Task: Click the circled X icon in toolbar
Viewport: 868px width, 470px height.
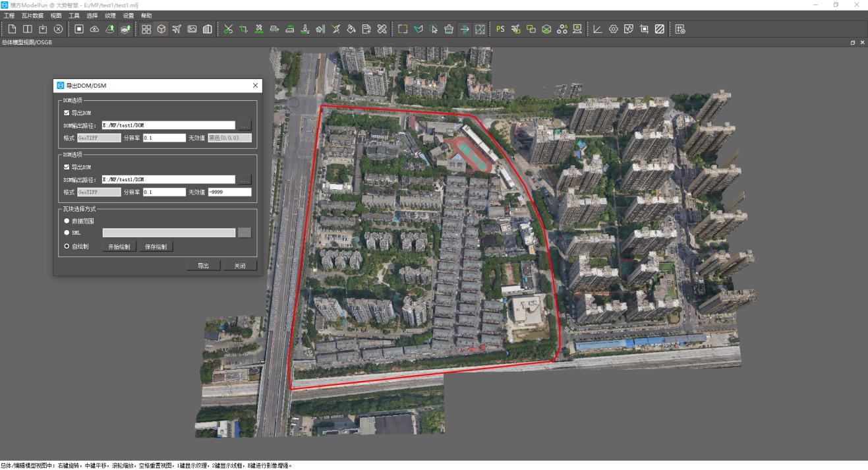Action: (x=58, y=29)
